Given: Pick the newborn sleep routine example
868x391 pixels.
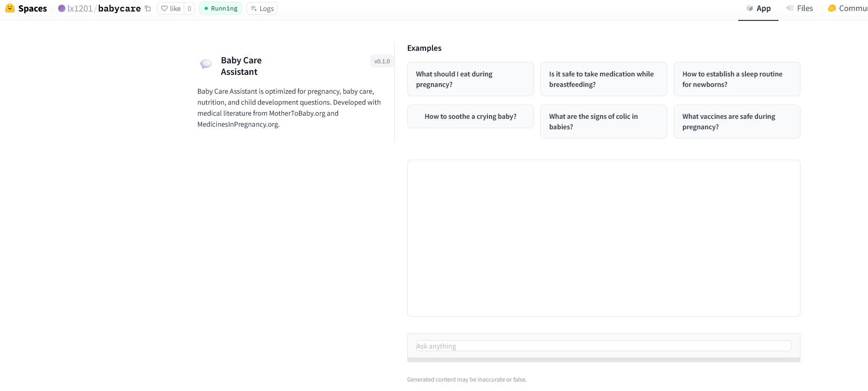Looking at the screenshot, I should [x=737, y=79].
